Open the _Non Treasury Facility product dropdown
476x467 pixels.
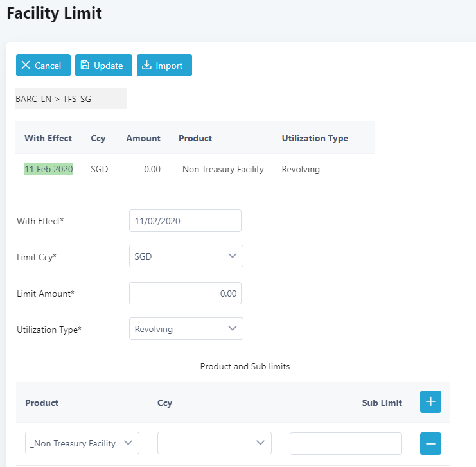click(x=82, y=443)
